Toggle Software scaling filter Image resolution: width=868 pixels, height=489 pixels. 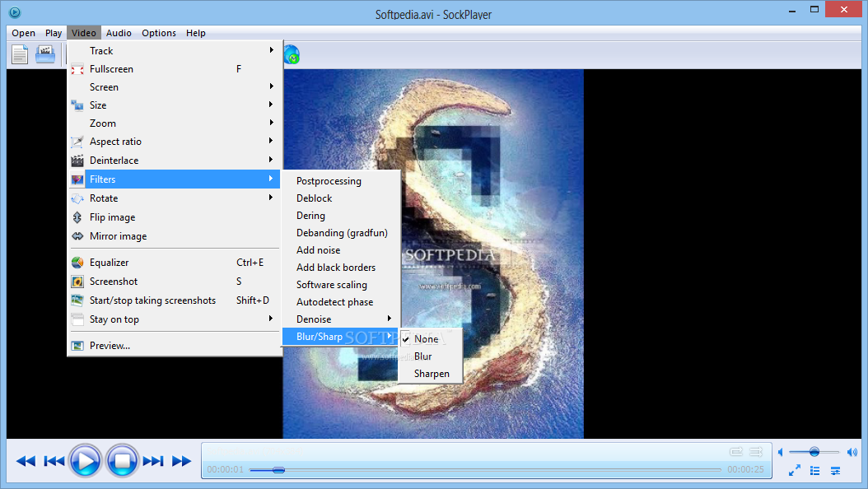[x=340, y=285]
